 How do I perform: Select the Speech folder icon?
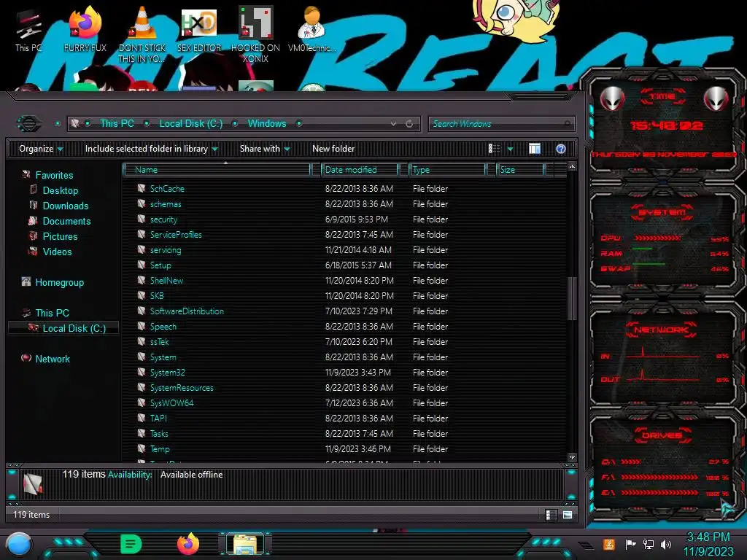(x=142, y=326)
